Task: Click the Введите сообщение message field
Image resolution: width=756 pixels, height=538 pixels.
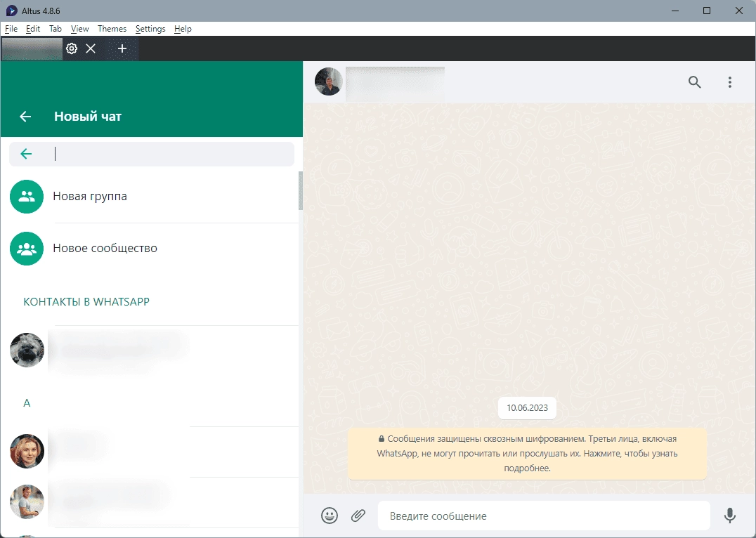Action: click(x=544, y=516)
